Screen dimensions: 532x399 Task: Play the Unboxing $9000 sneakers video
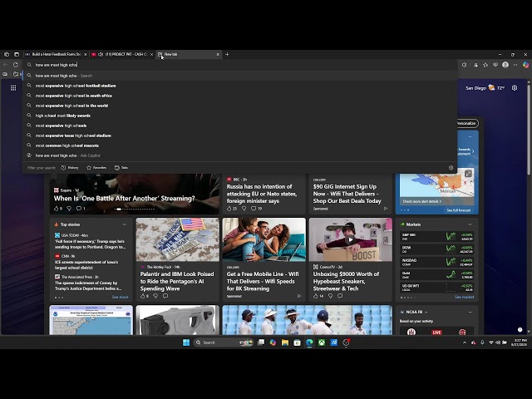(x=350, y=239)
